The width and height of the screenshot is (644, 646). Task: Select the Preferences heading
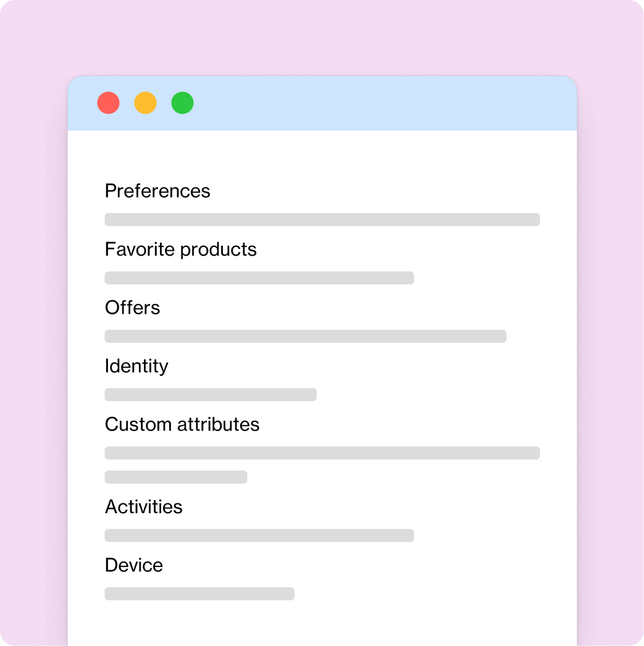tap(157, 191)
